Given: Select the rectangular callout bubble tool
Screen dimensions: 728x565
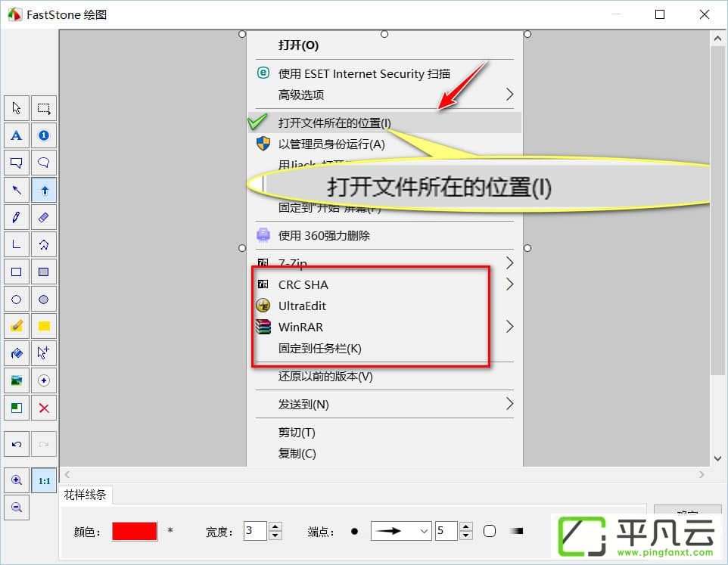Looking at the screenshot, I should click(x=16, y=163).
